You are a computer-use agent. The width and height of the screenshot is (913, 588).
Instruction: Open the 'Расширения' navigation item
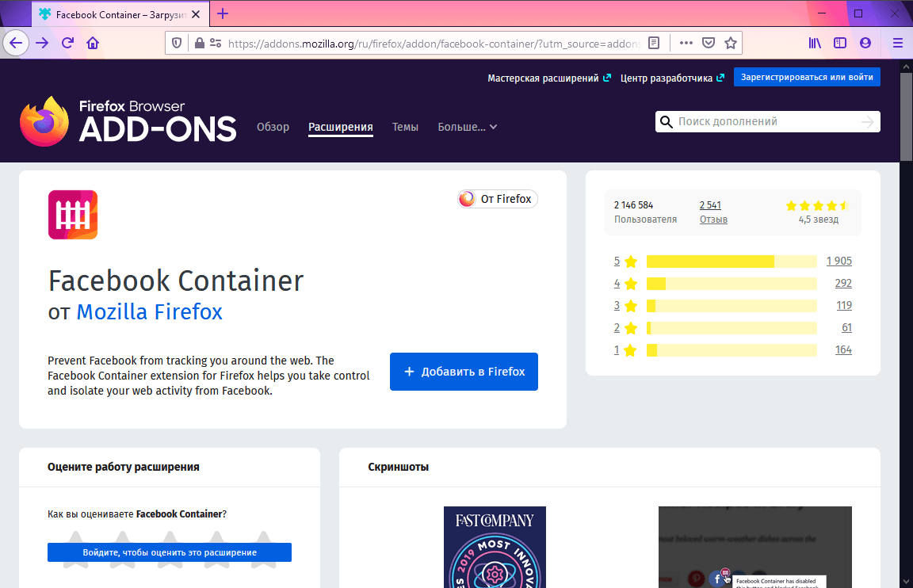click(x=341, y=127)
